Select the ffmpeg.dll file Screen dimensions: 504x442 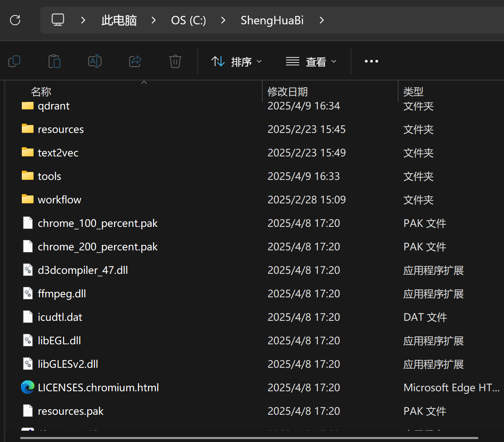coord(62,294)
